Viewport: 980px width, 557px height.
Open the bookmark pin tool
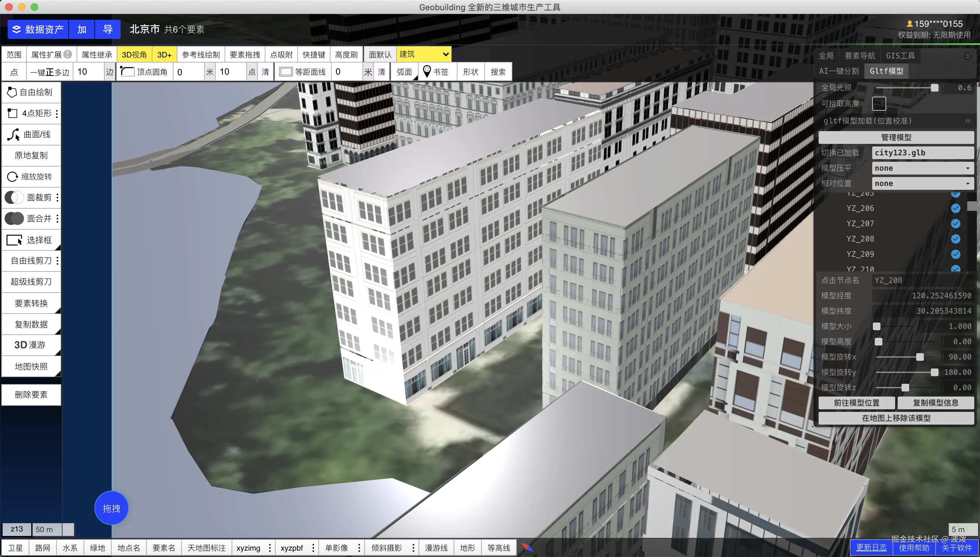436,71
